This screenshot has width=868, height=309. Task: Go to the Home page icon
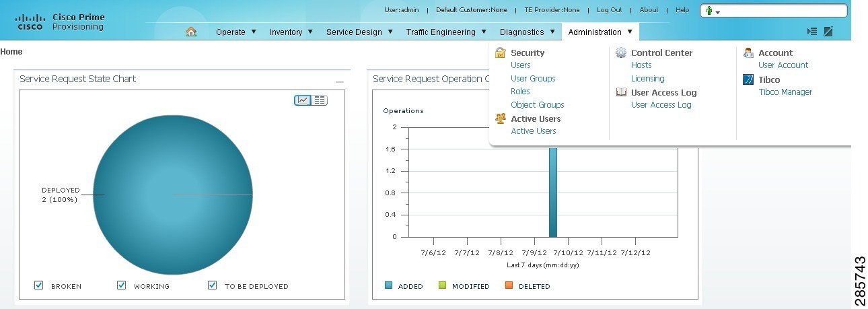191,32
